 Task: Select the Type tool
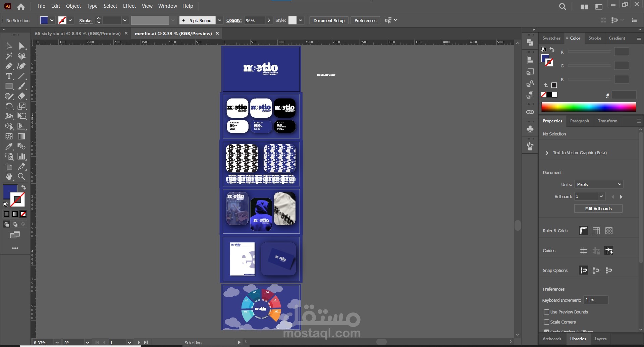[9, 76]
